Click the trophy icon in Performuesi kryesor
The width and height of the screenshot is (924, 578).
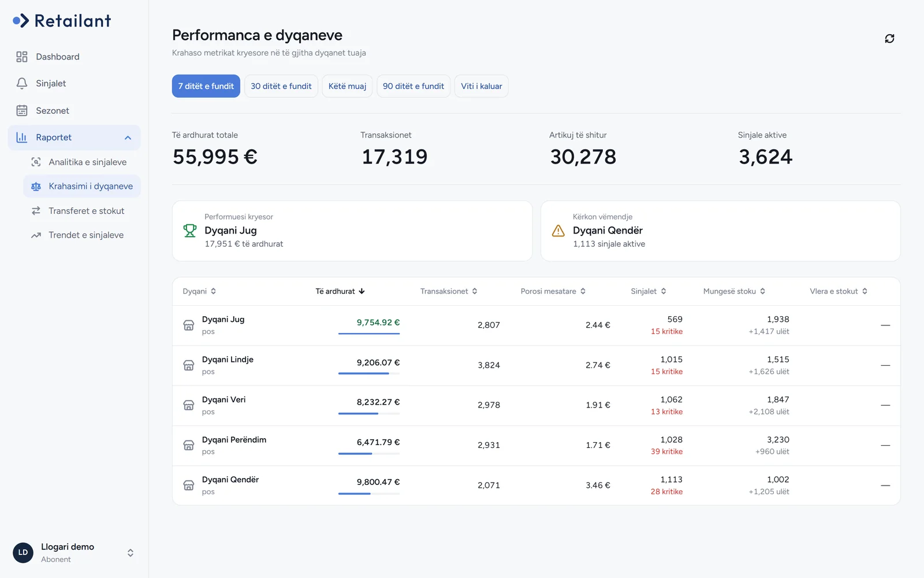(x=190, y=231)
